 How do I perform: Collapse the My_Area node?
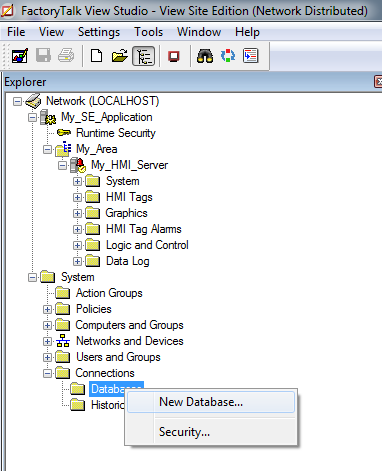point(48,149)
